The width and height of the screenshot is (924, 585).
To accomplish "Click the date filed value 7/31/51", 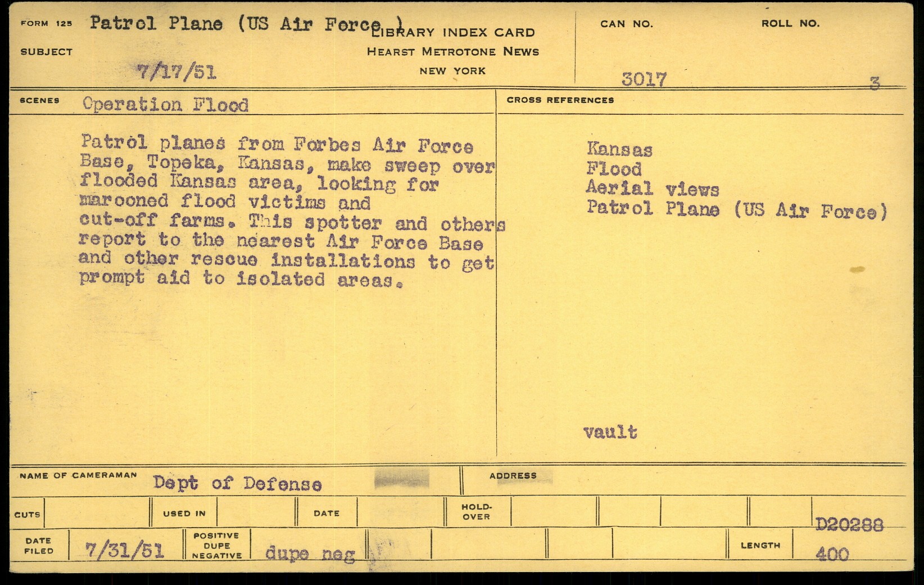I will coord(124,550).
